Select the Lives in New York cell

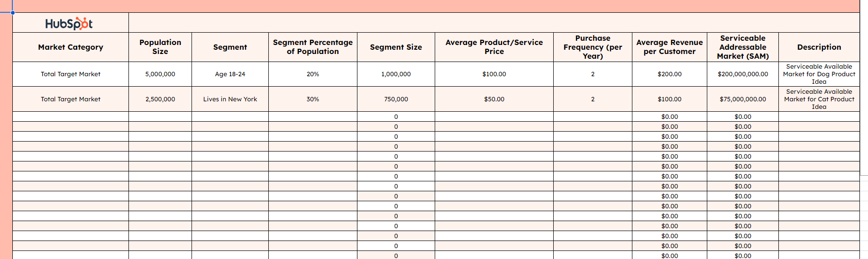pyautogui.click(x=230, y=99)
